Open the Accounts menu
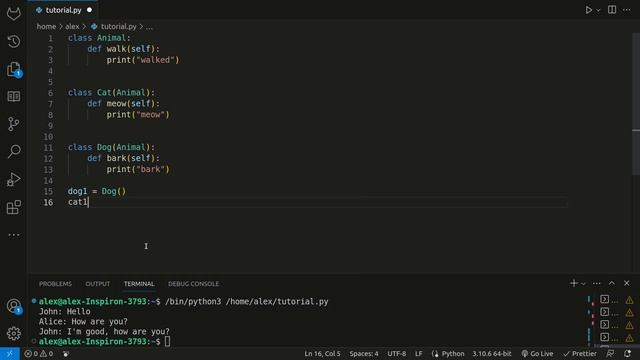 pos(13,306)
